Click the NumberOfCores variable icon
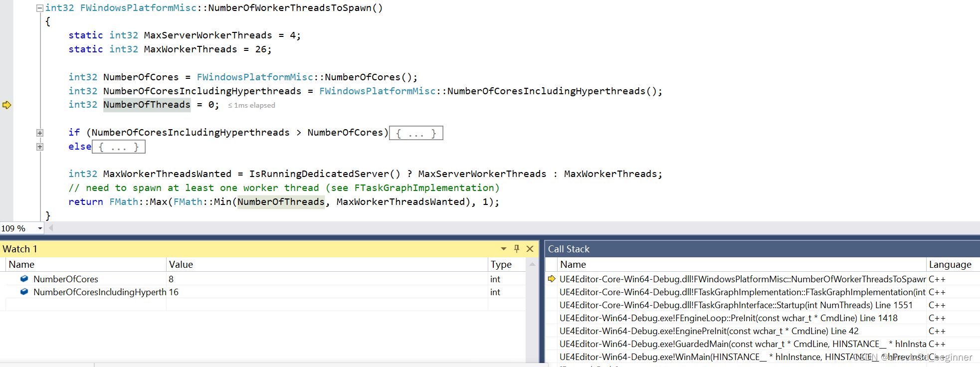 tap(24, 279)
